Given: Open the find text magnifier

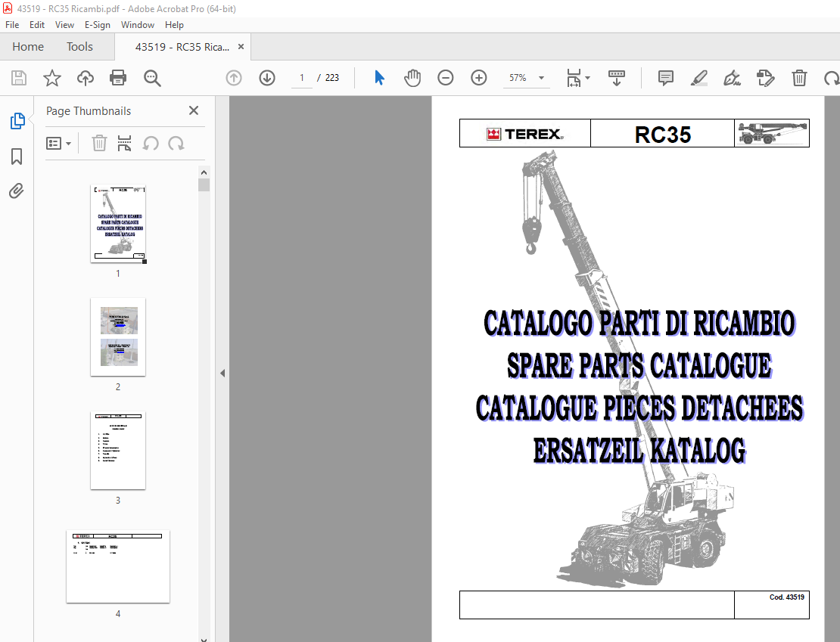Looking at the screenshot, I should 152,78.
